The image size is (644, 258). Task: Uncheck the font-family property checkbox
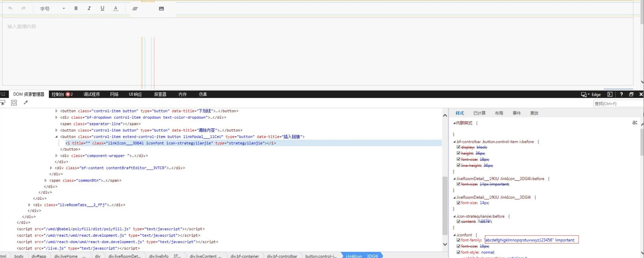click(458, 240)
